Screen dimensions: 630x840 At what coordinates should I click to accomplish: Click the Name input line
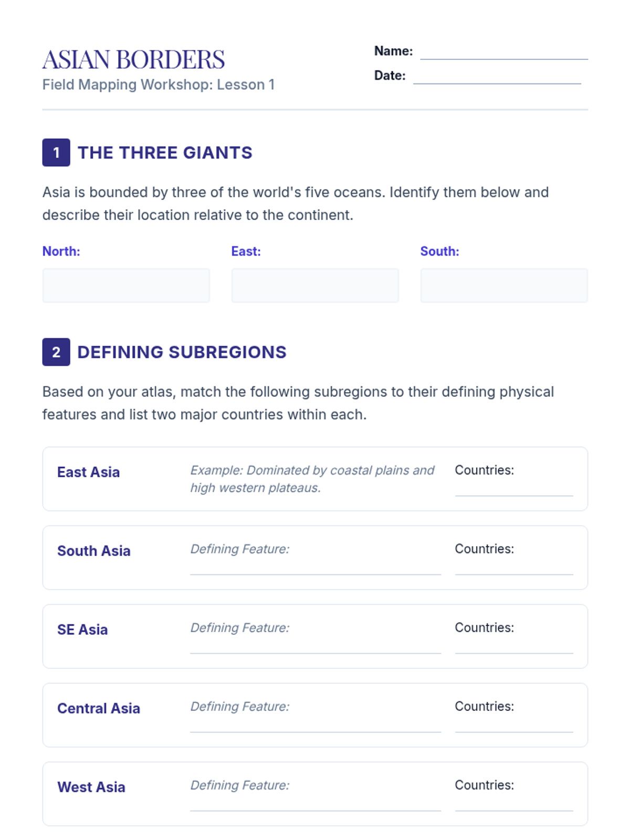click(x=503, y=52)
